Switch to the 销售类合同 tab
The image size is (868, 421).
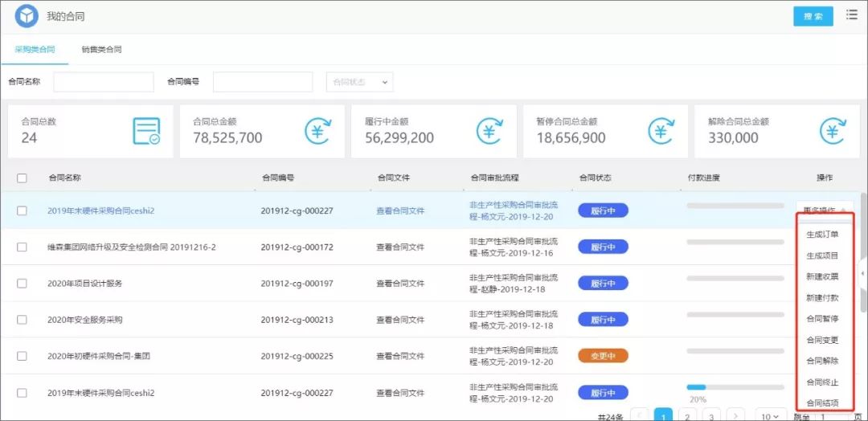point(101,49)
